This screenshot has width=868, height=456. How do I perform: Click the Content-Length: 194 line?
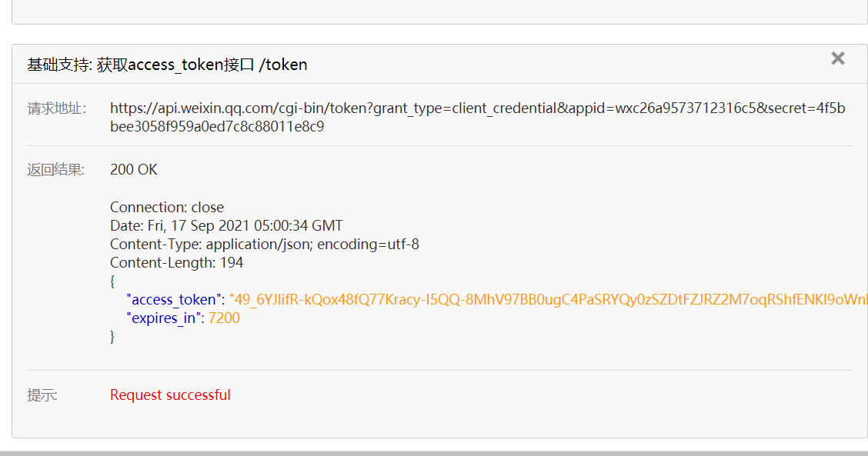176,262
